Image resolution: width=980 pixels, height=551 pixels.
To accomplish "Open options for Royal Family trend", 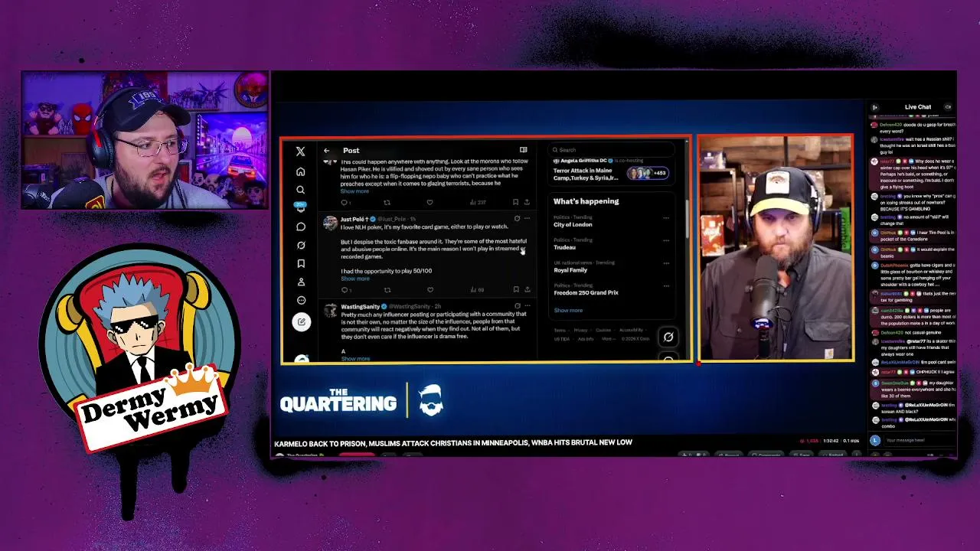I will [666, 263].
